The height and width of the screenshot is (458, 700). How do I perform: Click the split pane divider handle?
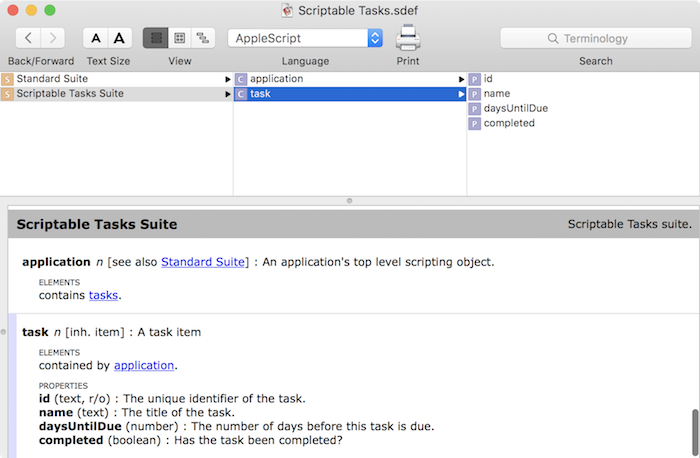point(350,201)
